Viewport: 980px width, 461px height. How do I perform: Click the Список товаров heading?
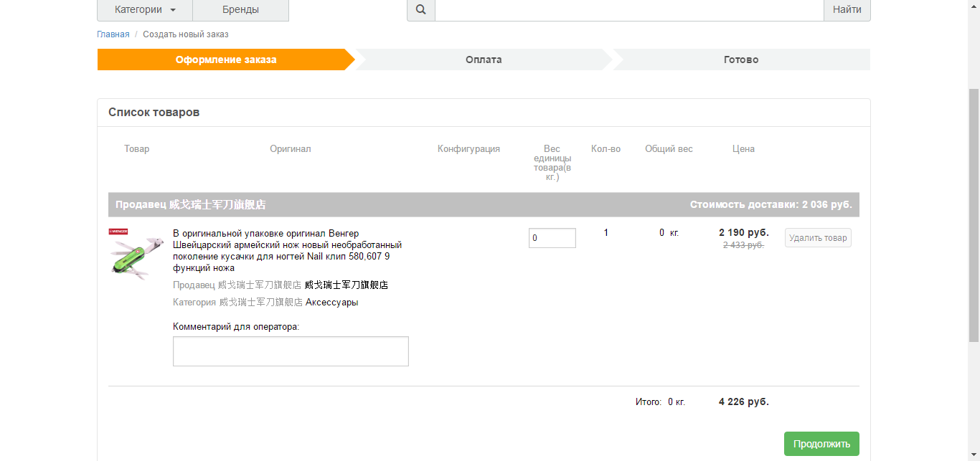154,113
